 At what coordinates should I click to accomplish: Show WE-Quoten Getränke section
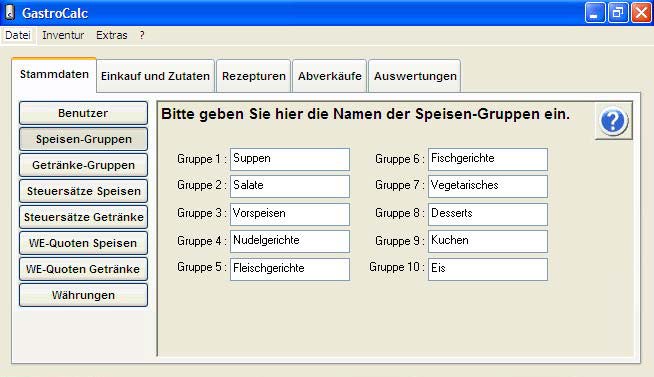83,269
